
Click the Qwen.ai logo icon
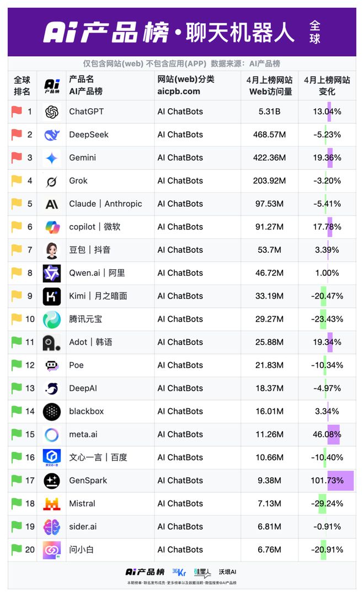(51, 273)
